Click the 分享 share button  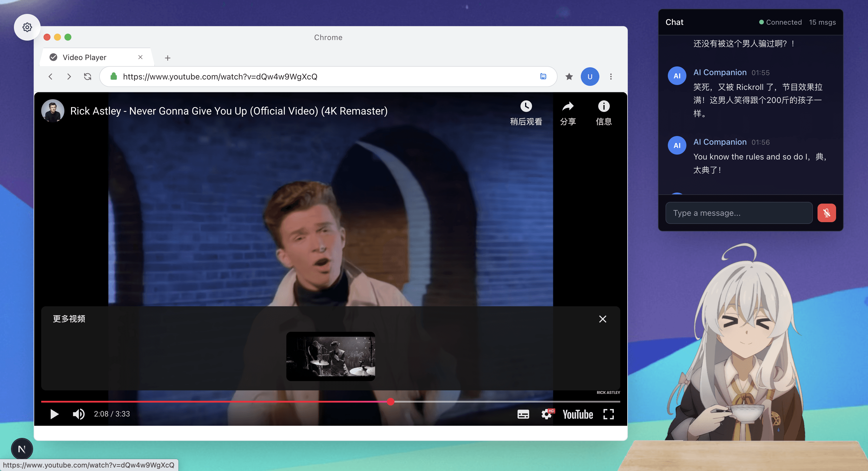[x=568, y=113]
